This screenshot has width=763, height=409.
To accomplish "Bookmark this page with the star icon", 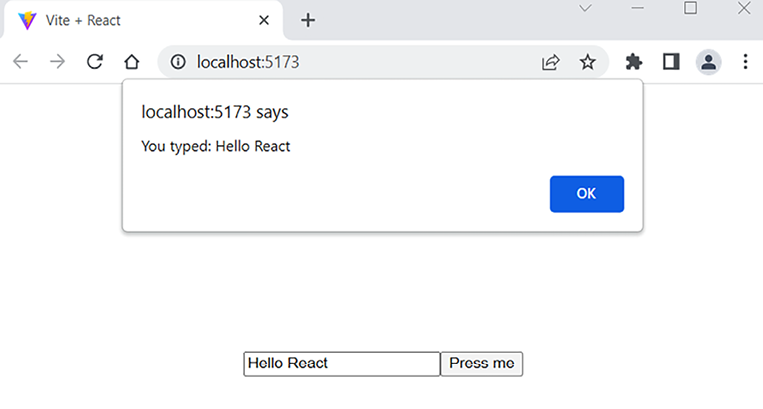I will pos(587,62).
